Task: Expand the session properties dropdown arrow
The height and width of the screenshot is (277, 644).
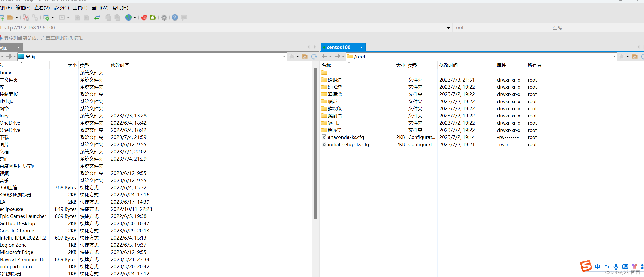Action: click(x=53, y=18)
